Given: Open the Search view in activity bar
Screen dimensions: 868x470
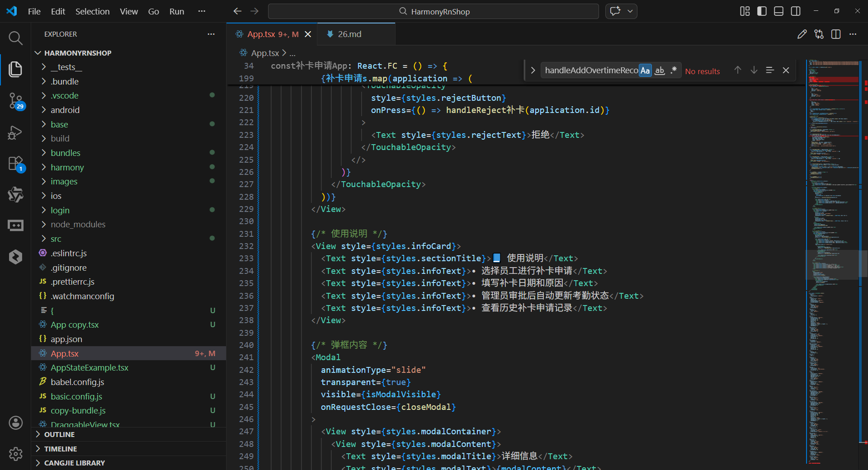Looking at the screenshot, I should click(x=15, y=38).
